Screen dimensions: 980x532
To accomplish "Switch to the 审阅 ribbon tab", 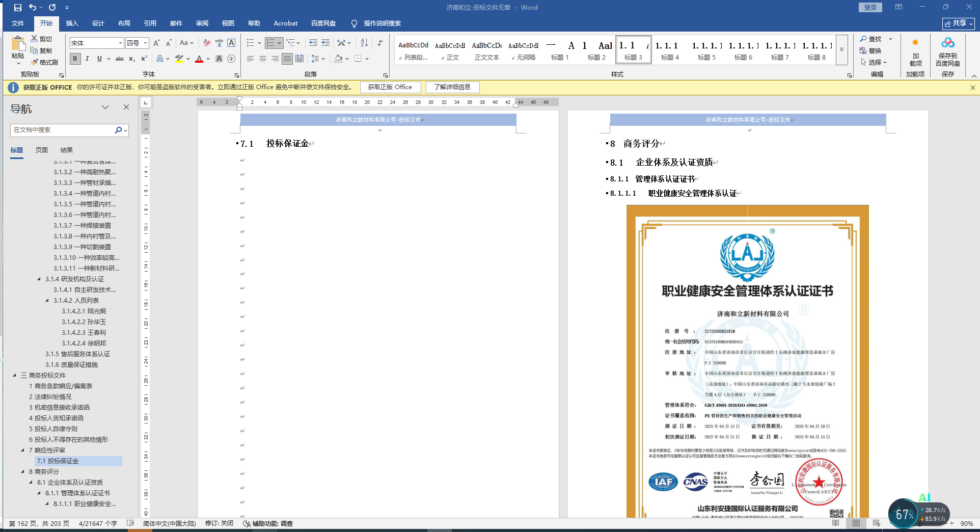I will pyautogui.click(x=202, y=23).
